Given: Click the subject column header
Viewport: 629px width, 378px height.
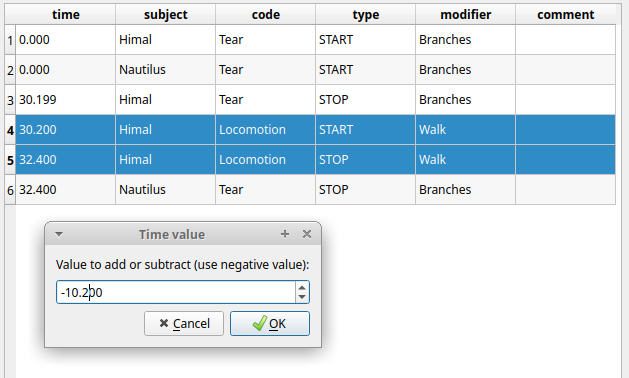Looking at the screenshot, I should (165, 14).
